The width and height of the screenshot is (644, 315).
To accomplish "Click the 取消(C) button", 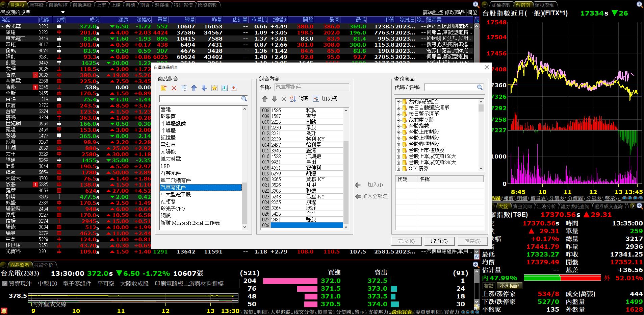I will click(x=439, y=241).
